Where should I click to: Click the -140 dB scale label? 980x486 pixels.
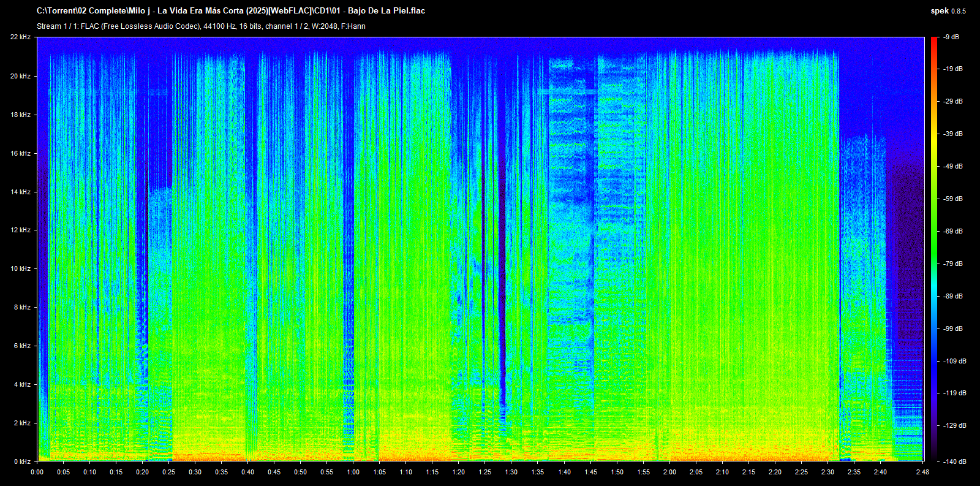coord(954,461)
